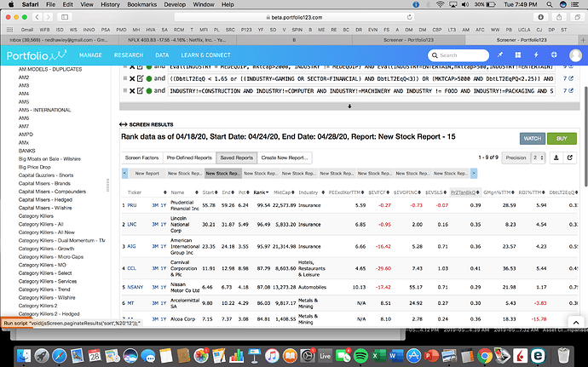Click the refresh arrow icon beside download

(x=569, y=158)
